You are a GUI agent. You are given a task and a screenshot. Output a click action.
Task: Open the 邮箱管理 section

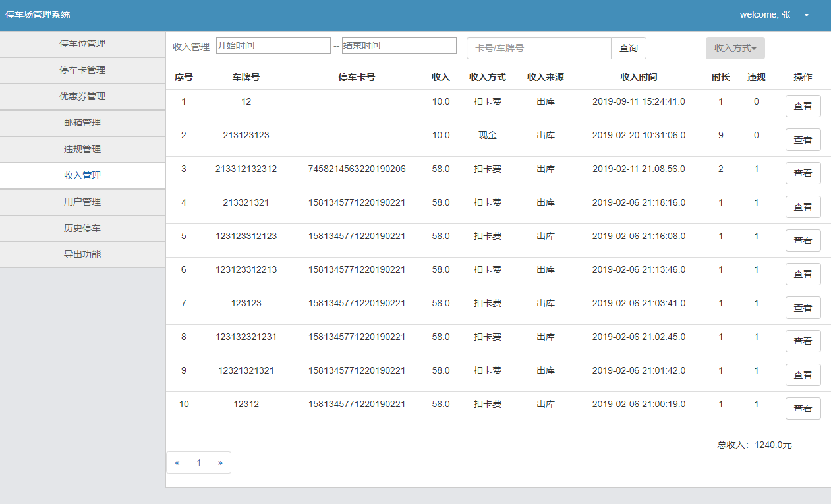point(82,123)
